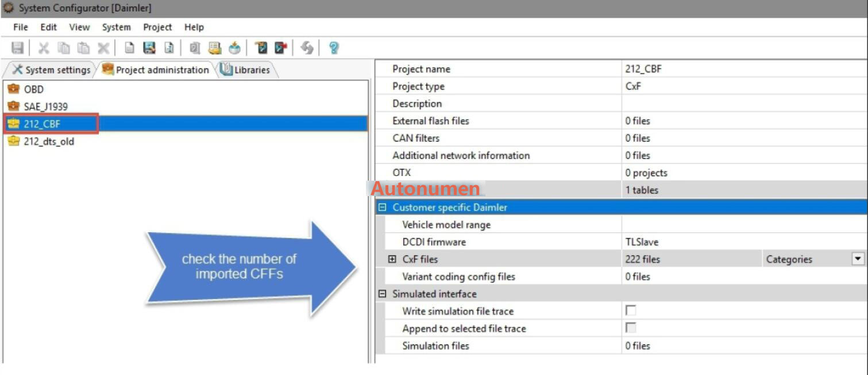The height and width of the screenshot is (375, 868).
Task: Select the Simulation files property label
Action: [435, 345]
